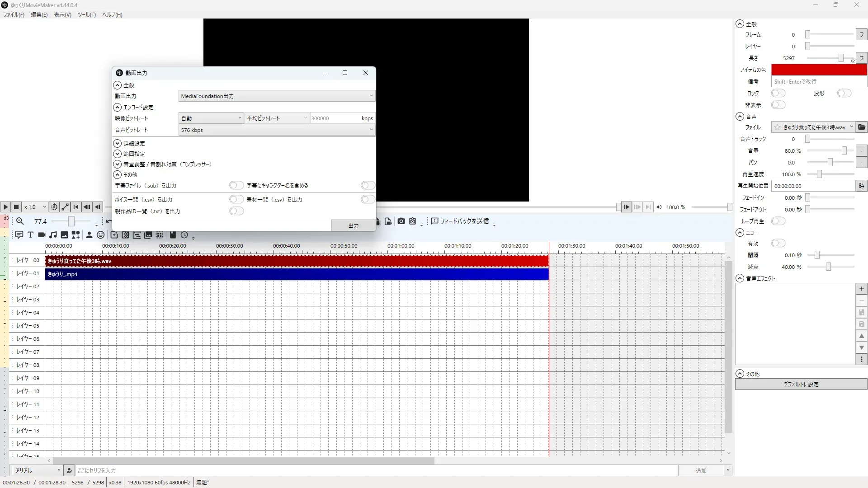Click the face emoji icon in timeline toolbar
Screen dimensions: 868x488
point(100,235)
